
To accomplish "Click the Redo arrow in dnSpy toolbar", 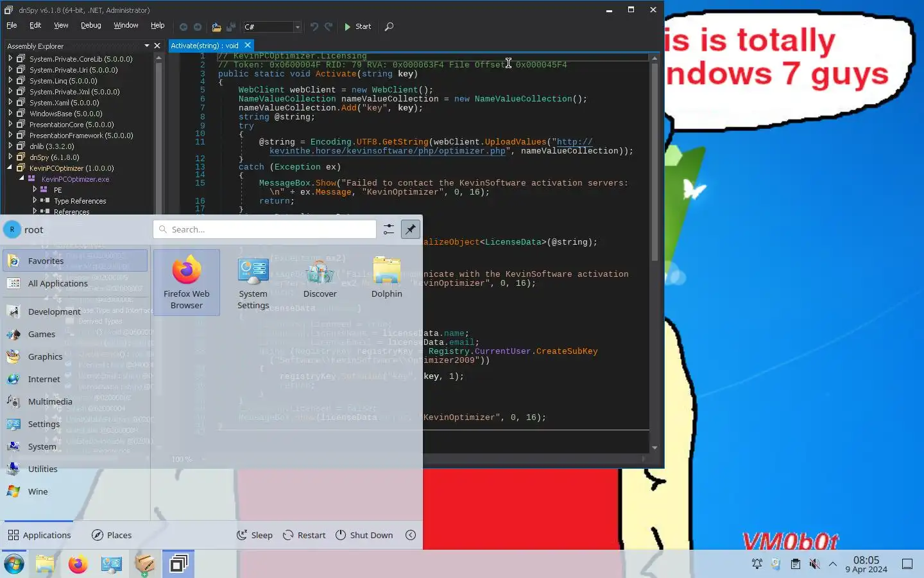I will coord(329,26).
